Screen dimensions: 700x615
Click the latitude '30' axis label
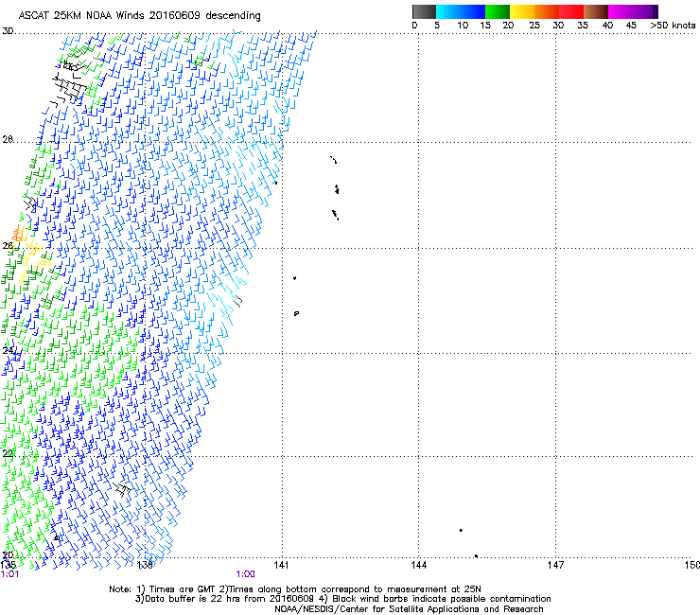8,31
